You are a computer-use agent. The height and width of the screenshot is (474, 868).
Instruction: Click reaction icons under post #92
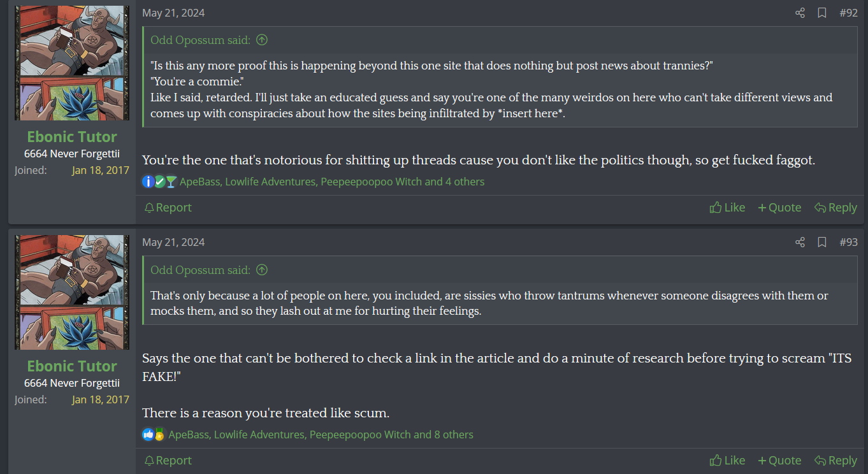(159, 182)
